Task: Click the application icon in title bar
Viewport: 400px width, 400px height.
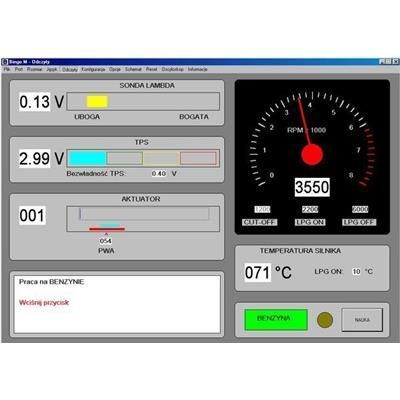Action: pos(5,62)
